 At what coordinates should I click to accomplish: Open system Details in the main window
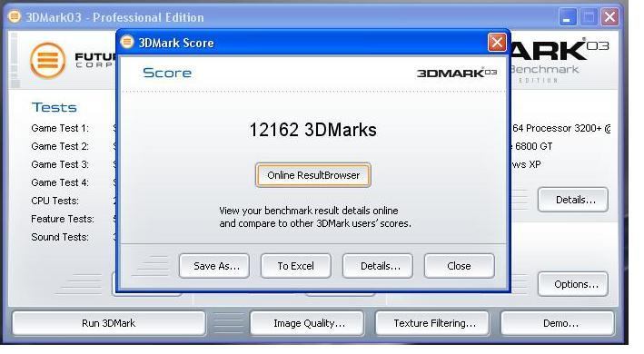click(x=573, y=200)
